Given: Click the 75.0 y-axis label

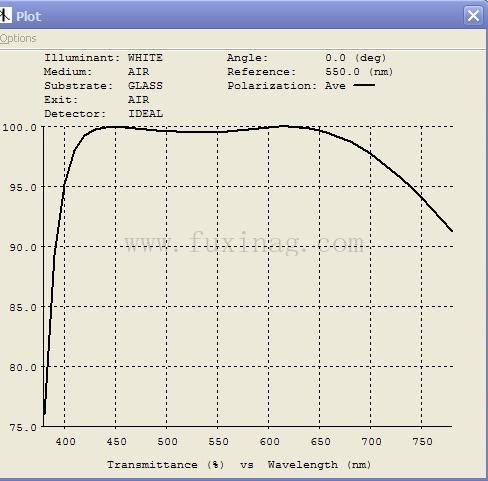Looking at the screenshot, I should [23, 428].
